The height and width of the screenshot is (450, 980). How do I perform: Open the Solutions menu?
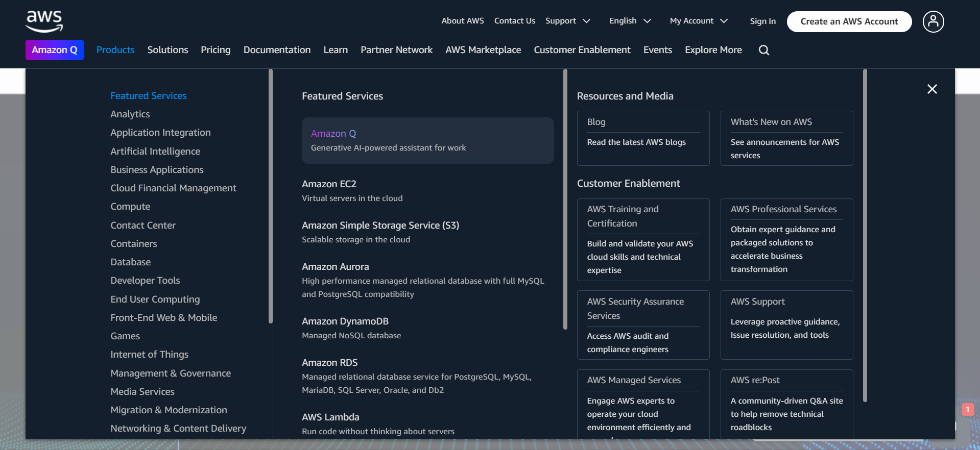click(x=168, y=50)
